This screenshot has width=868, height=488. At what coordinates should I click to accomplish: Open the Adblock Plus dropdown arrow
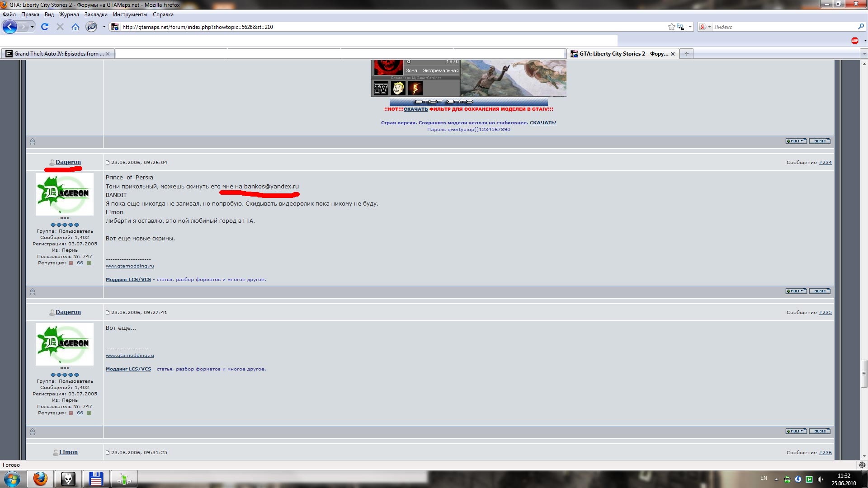[x=865, y=41]
